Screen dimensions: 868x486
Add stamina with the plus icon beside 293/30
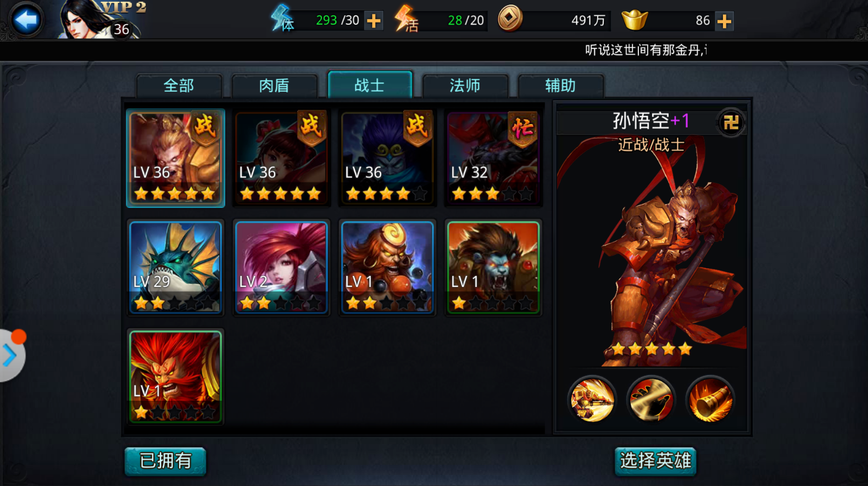(374, 21)
